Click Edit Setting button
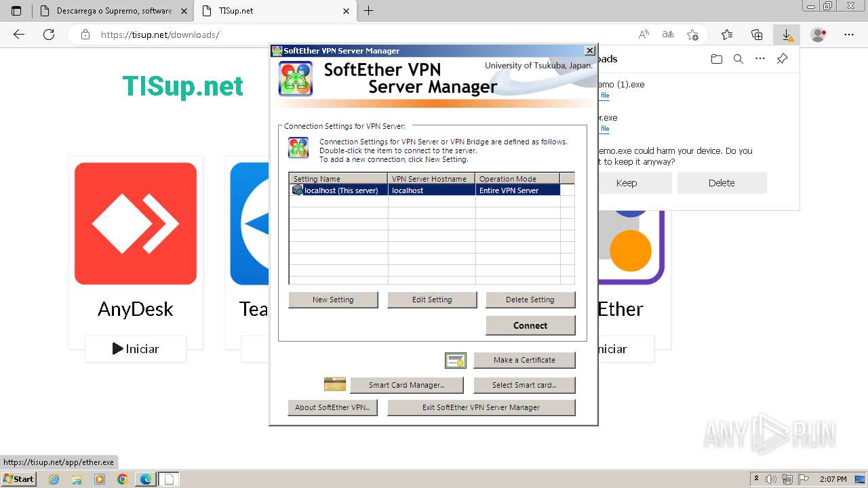Screen dimensions: 868x488 tap(432, 300)
